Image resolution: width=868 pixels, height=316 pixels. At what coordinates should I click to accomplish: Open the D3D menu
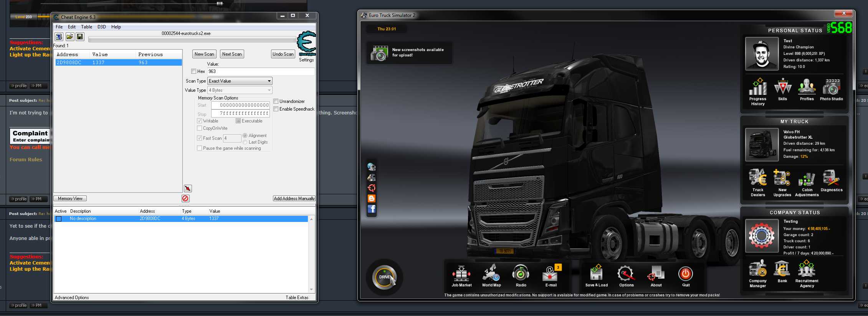pyautogui.click(x=102, y=27)
